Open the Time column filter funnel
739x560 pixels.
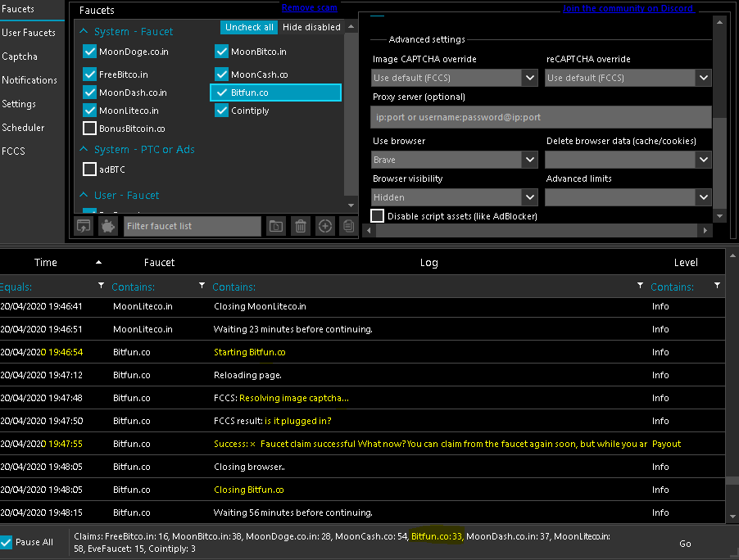click(x=101, y=286)
